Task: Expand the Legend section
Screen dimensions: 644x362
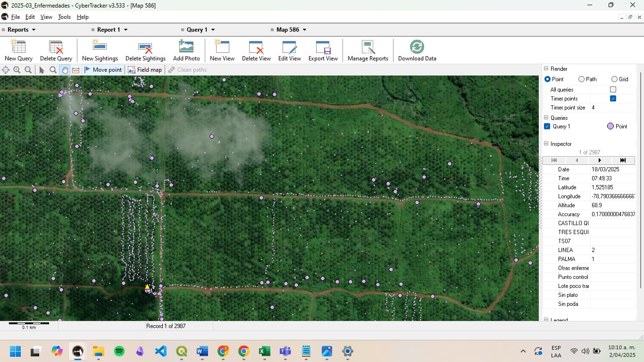Action: [546, 320]
